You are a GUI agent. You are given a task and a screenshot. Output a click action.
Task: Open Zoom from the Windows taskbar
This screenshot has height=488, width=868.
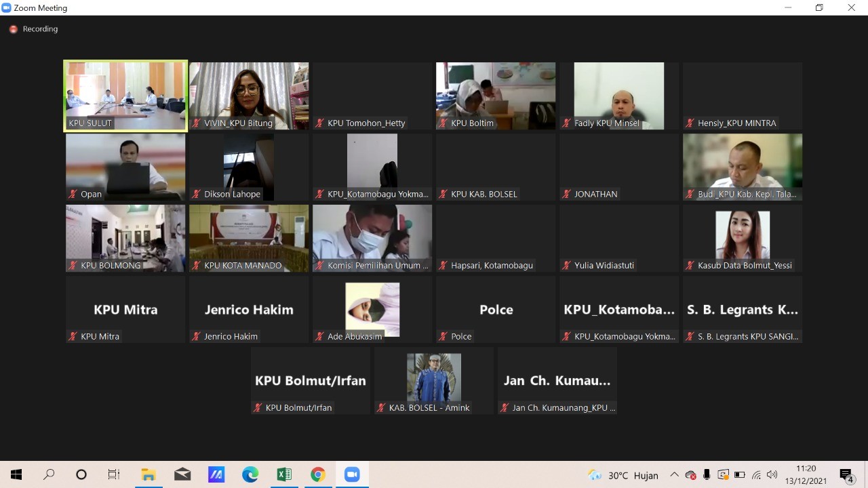(352, 474)
